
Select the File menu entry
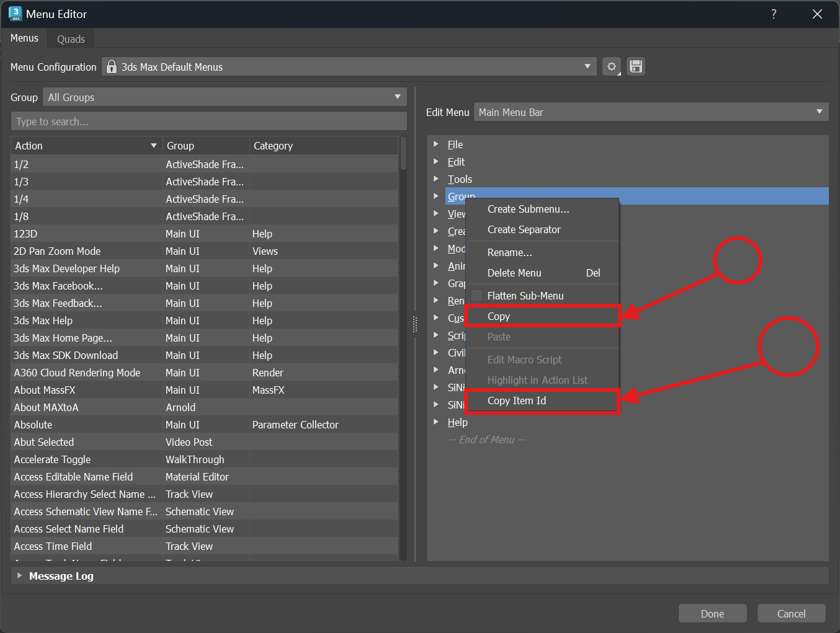(455, 144)
